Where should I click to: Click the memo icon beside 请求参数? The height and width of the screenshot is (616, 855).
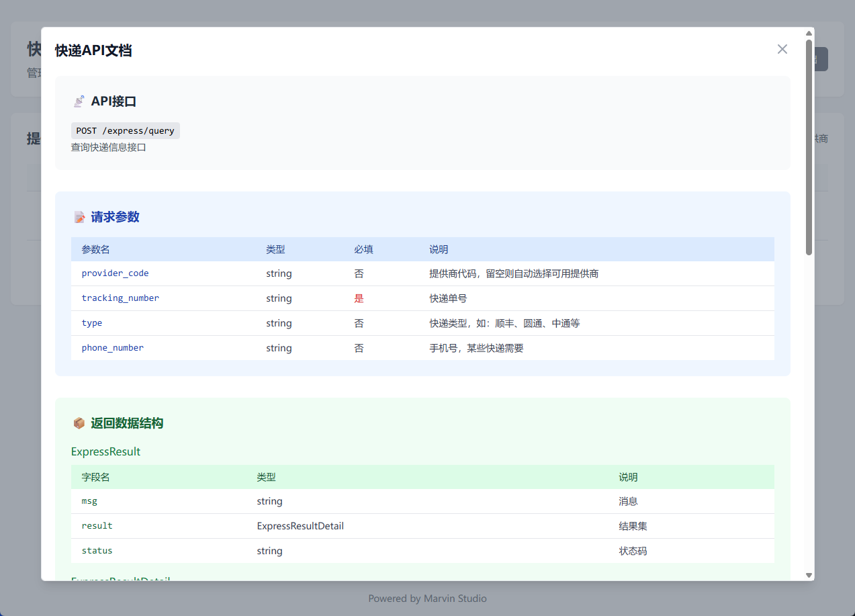click(79, 217)
